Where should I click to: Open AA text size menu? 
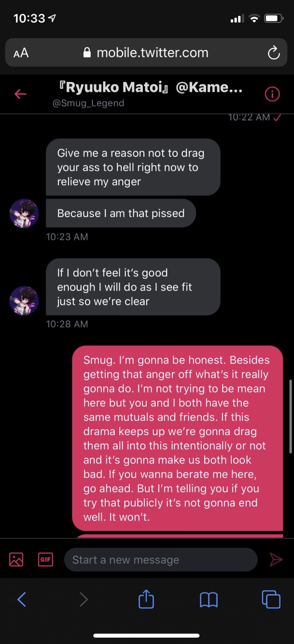coord(21,53)
